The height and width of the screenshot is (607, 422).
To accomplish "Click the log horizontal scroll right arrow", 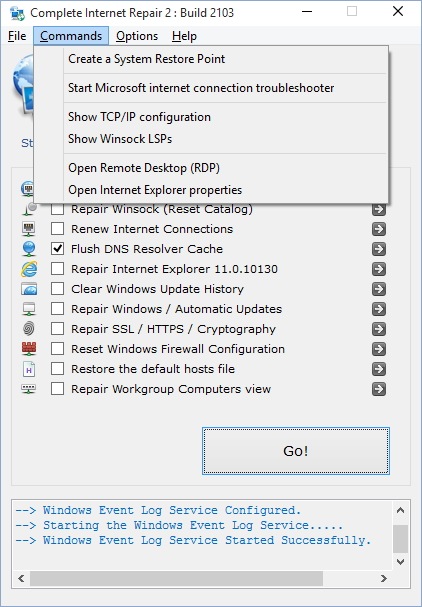I will (384, 579).
